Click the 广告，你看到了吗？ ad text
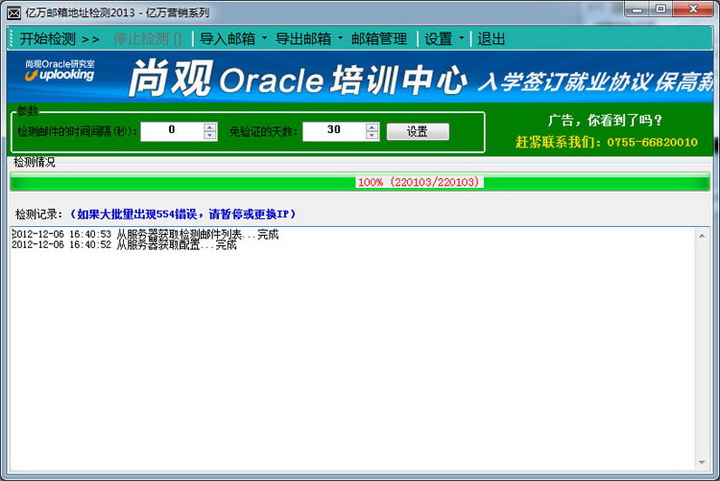Screen dimensions: 720x481 [606, 120]
